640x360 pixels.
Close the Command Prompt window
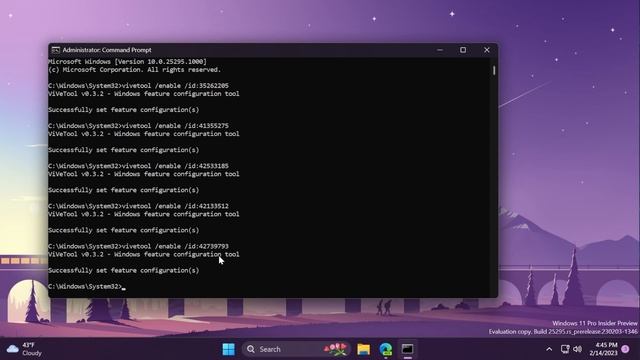click(x=487, y=50)
